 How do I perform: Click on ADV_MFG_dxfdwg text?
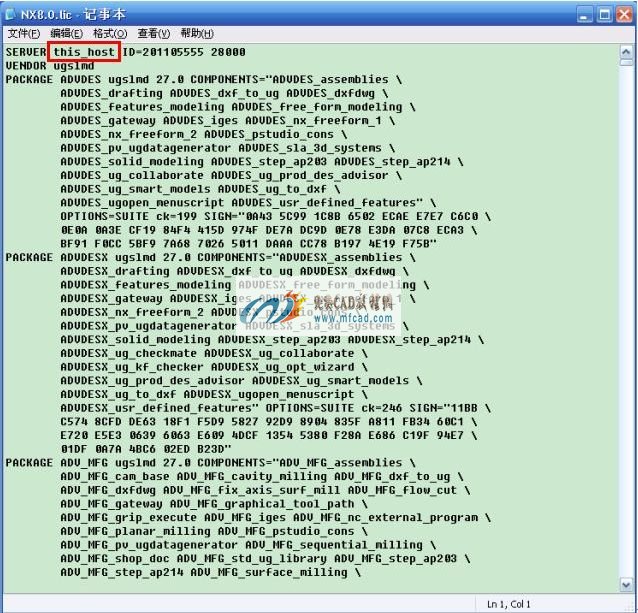108,491
